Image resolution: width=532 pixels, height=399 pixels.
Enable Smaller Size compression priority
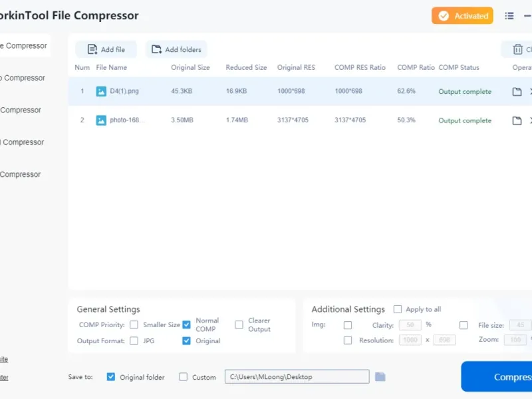click(x=134, y=325)
